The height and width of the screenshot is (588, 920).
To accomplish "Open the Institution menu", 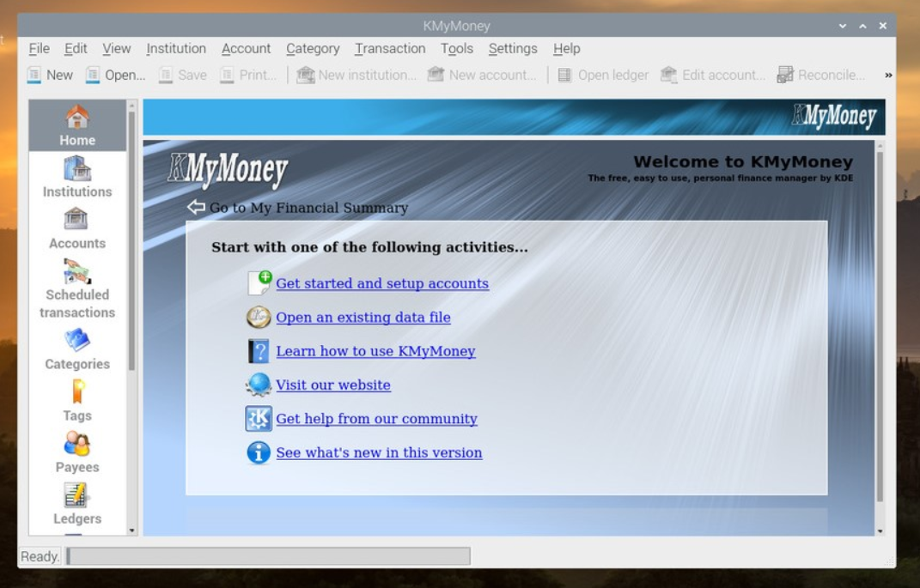I will coord(176,49).
